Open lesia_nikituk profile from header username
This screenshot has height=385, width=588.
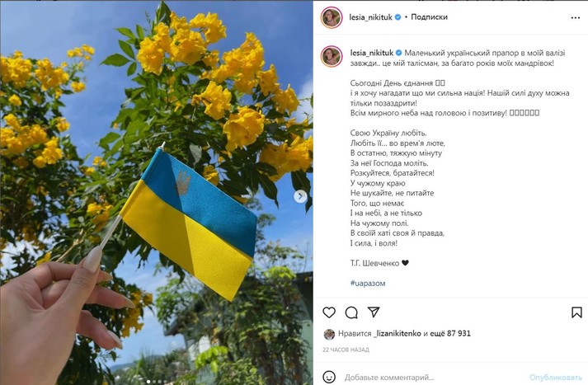[x=371, y=16]
